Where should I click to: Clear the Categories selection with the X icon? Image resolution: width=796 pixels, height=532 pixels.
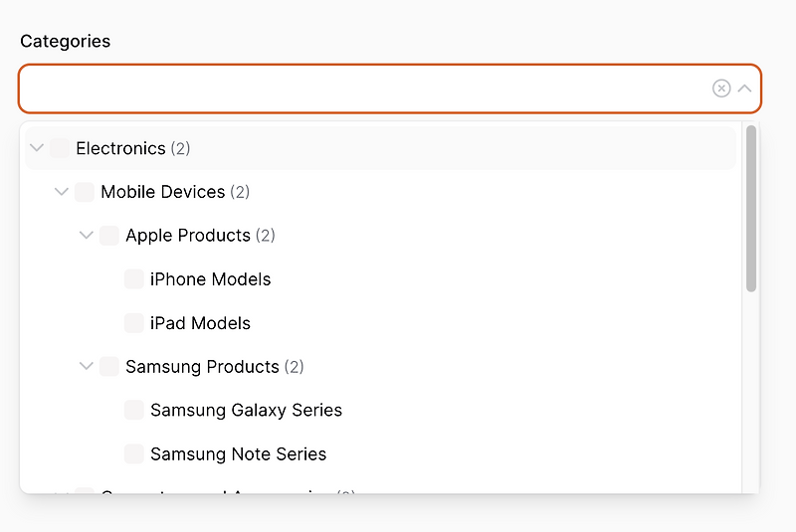[x=720, y=89]
